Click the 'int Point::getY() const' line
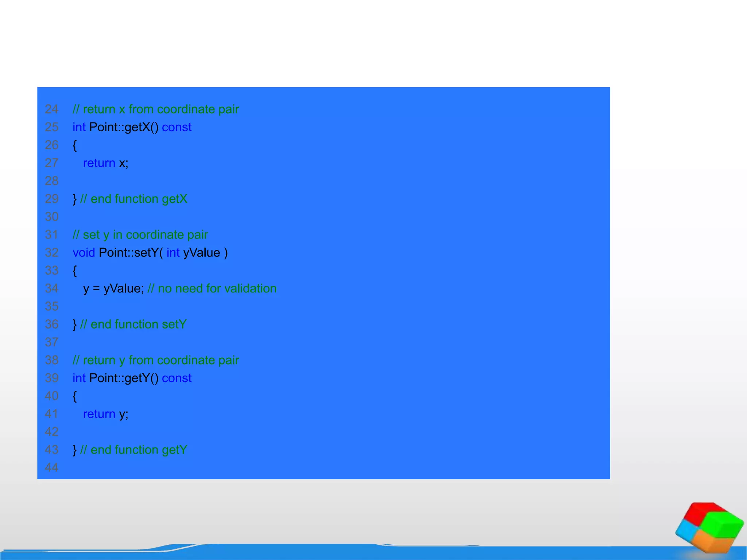 pos(132,378)
